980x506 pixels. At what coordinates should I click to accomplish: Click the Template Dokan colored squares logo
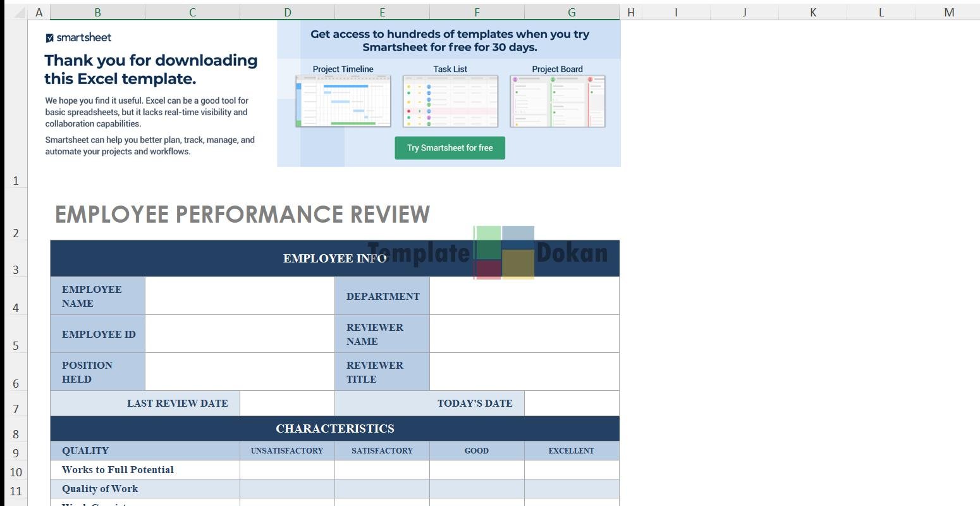(x=504, y=253)
